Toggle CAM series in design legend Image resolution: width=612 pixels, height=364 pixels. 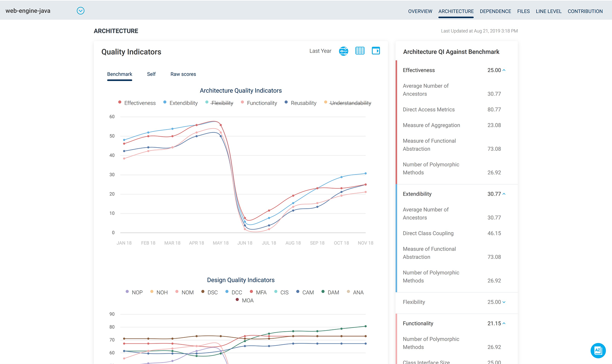click(305, 292)
